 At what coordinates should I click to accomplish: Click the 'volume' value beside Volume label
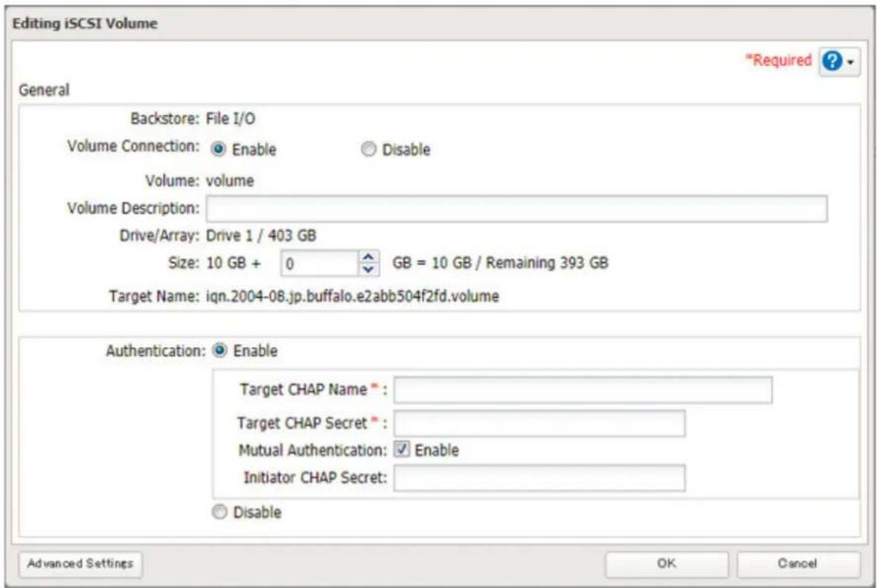[x=230, y=180]
